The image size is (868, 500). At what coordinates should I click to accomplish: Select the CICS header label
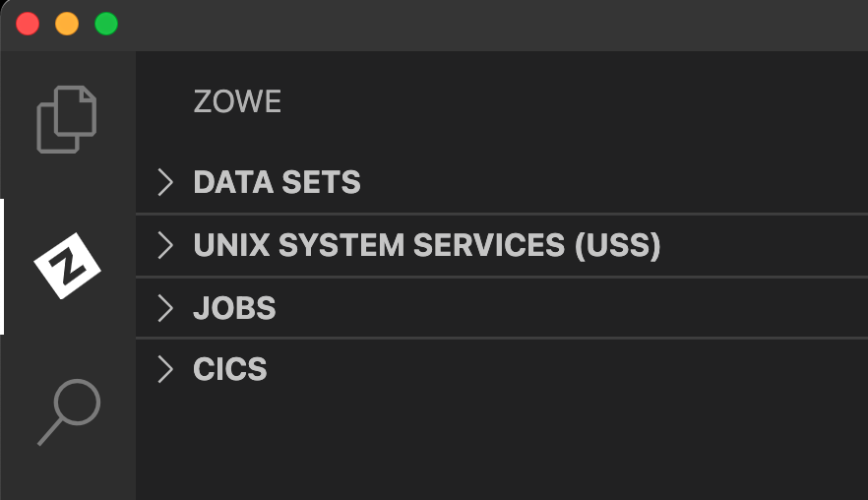click(x=230, y=369)
